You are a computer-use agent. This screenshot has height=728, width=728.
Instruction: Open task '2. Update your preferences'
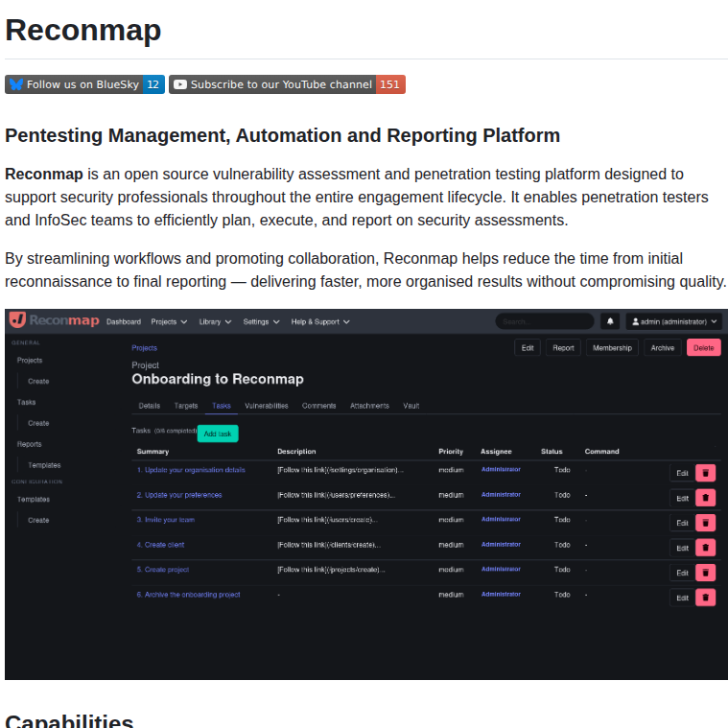tap(179, 495)
